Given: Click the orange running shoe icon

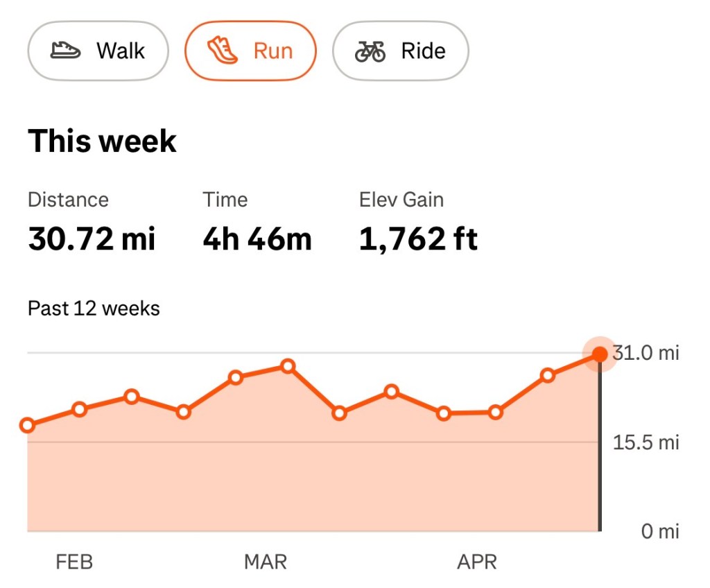Looking at the screenshot, I should coord(223,51).
